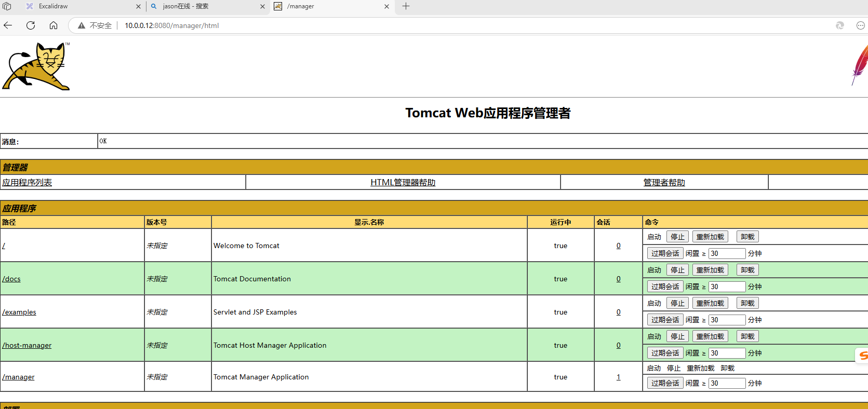
Task: Click the address bar URL
Action: click(x=171, y=25)
